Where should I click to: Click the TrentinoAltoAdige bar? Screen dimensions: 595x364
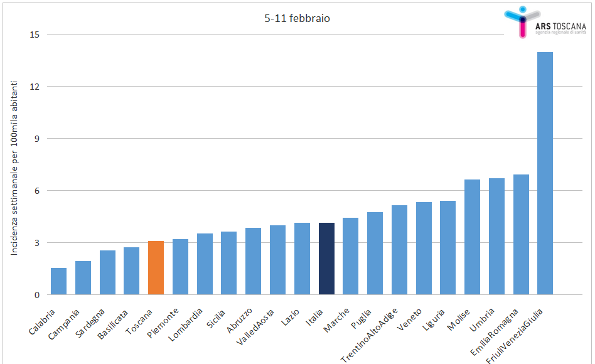[400, 250]
